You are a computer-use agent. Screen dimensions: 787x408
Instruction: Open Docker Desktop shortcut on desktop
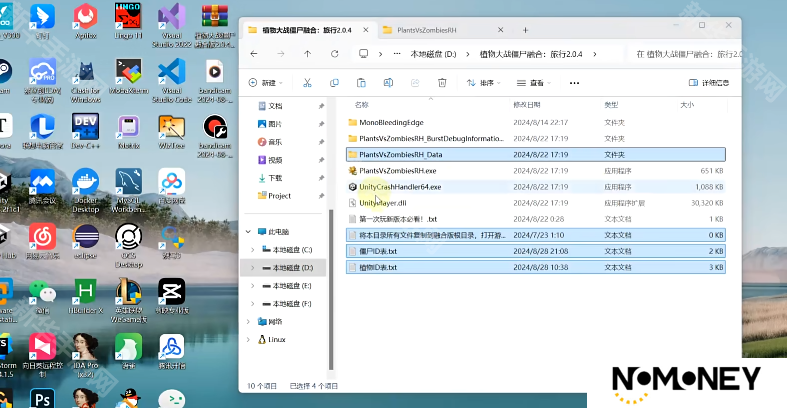pyautogui.click(x=85, y=191)
